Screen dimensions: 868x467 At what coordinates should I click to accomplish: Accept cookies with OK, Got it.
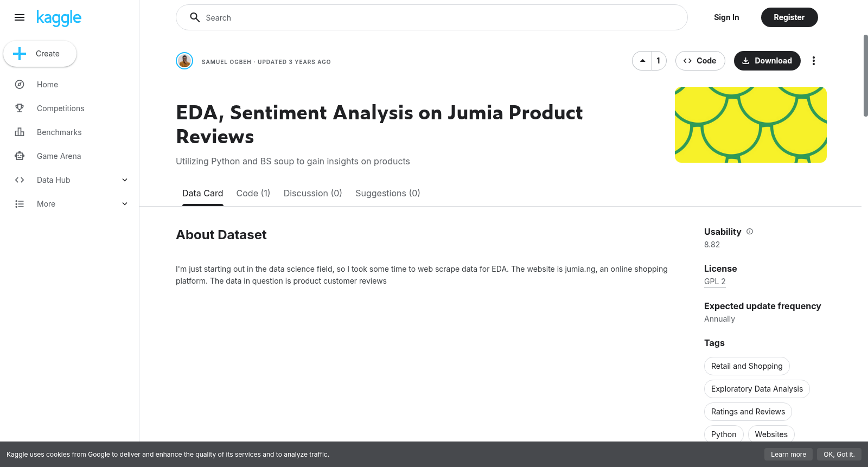point(839,455)
